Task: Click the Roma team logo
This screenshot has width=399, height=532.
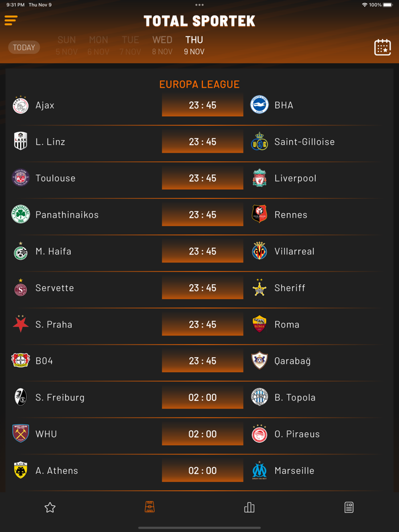Action: click(x=259, y=325)
